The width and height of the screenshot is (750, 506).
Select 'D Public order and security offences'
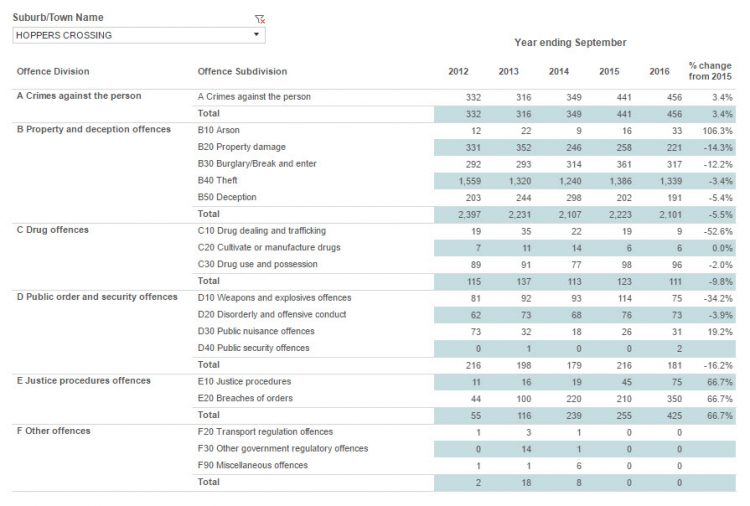pyautogui.click(x=97, y=297)
